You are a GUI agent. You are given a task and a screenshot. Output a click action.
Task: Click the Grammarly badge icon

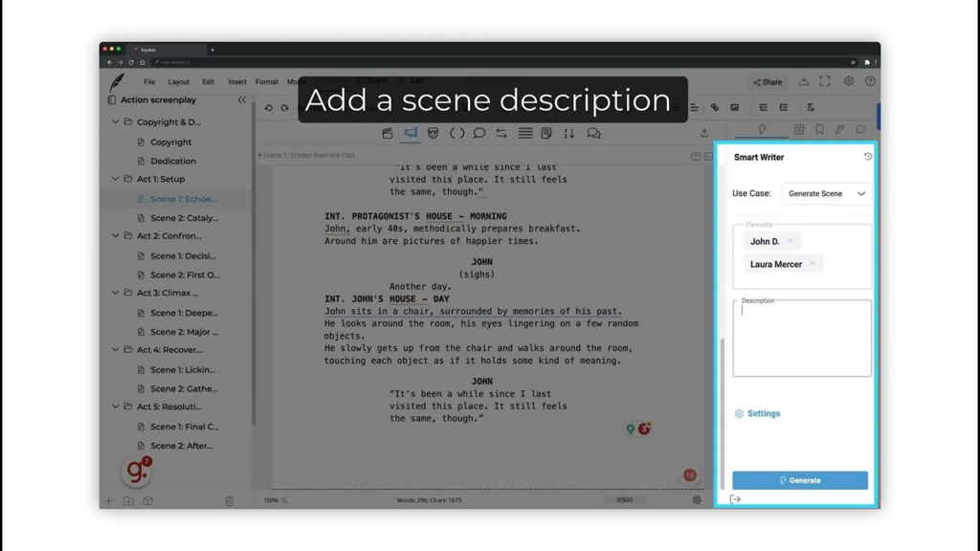[x=136, y=471]
